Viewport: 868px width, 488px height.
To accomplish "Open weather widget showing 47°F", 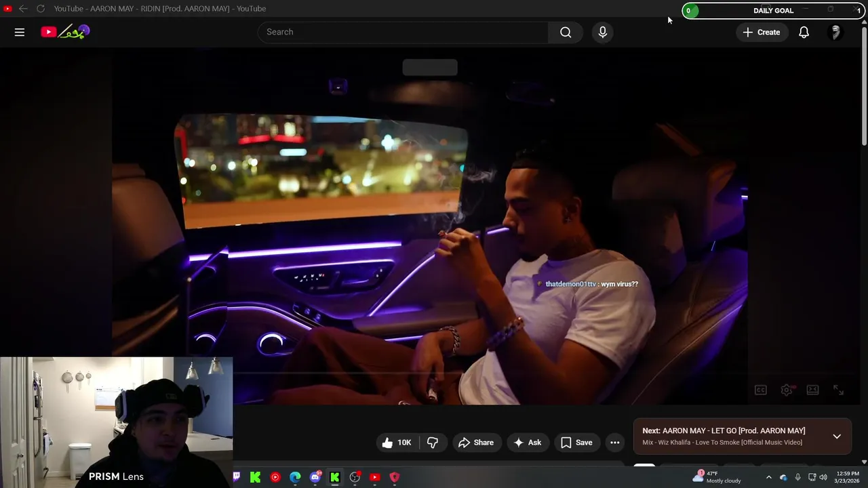I will point(717,477).
